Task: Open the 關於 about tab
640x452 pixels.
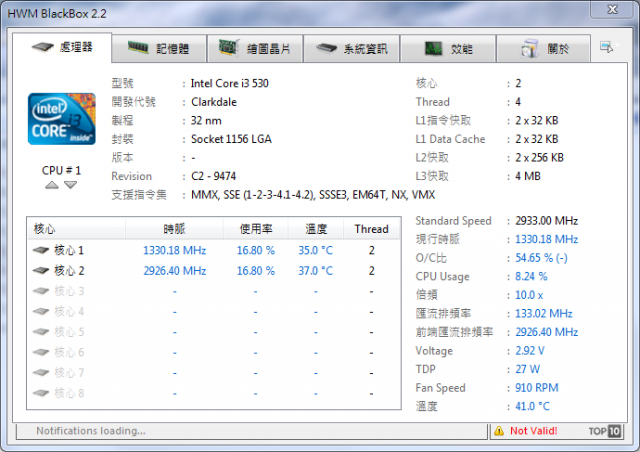Action: pyautogui.click(x=544, y=49)
